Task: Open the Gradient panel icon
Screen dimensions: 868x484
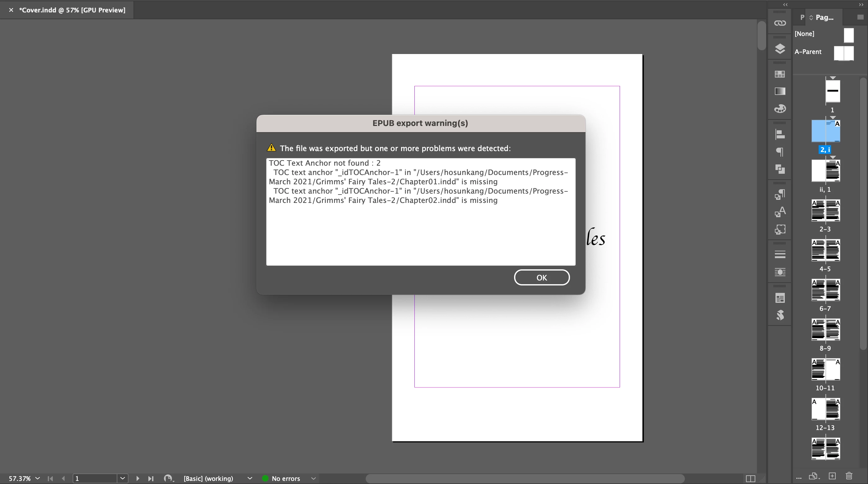Action: [780, 91]
